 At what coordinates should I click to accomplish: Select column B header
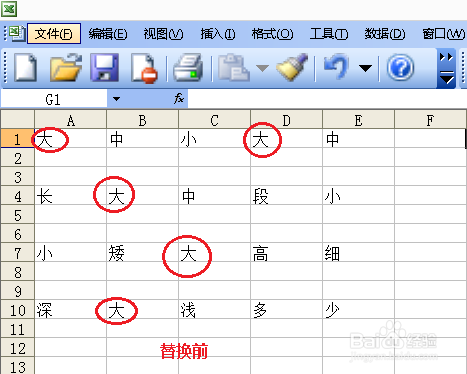142,120
